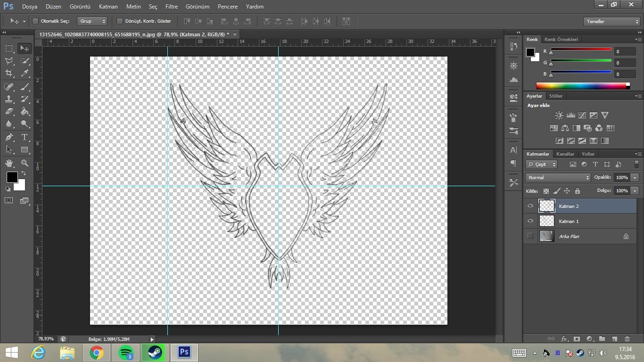This screenshot has width=644, height=362.
Task: Expand the status bar info arrow
Action: (152, 339)
